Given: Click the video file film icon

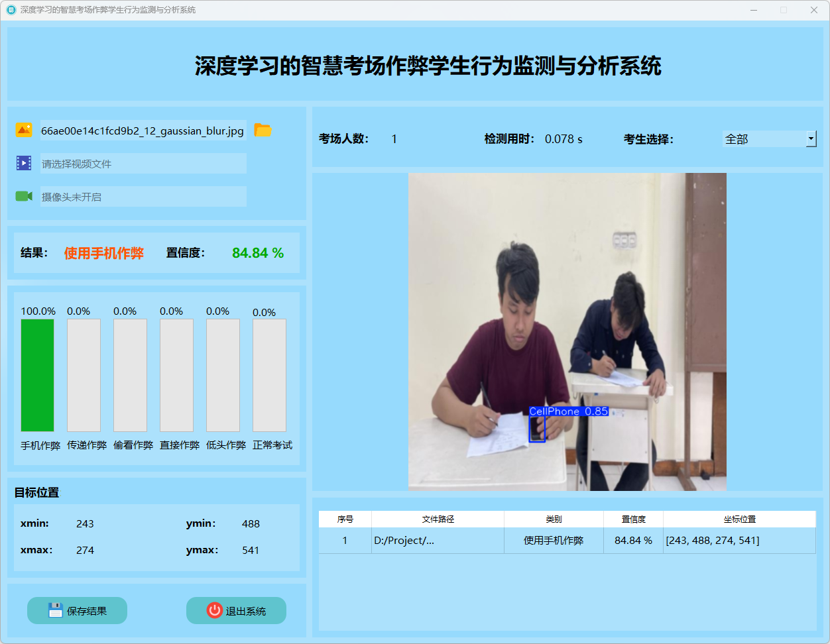Looking at the screenshot, I should (x=24, y=163).
